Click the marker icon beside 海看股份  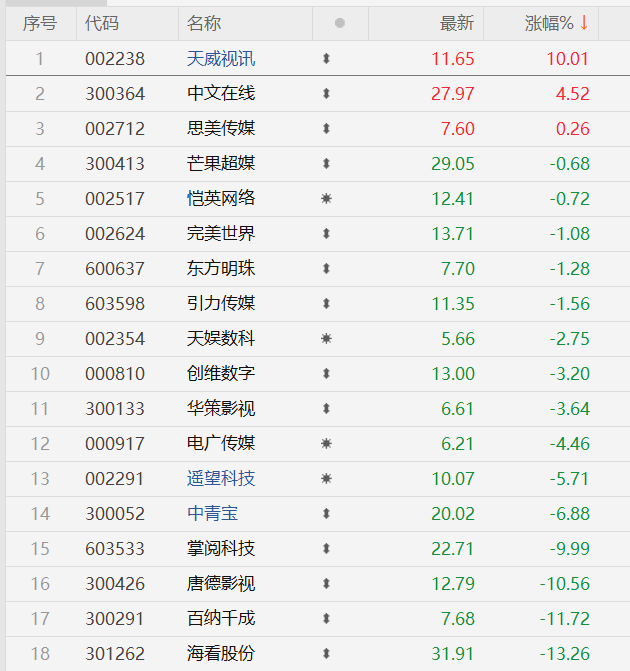click(x=326, y=654)
